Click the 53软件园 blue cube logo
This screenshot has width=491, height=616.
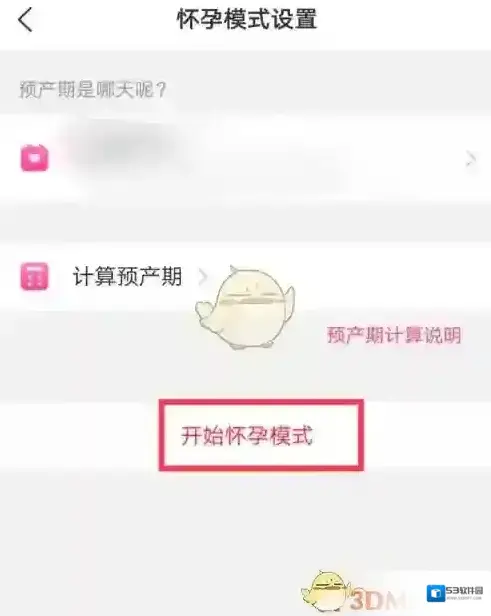435,593
